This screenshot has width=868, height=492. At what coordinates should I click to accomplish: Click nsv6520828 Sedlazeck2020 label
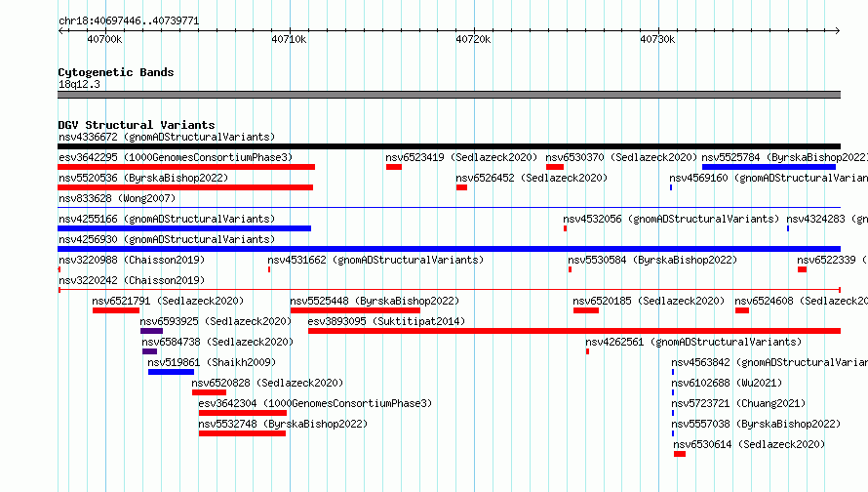267,383
